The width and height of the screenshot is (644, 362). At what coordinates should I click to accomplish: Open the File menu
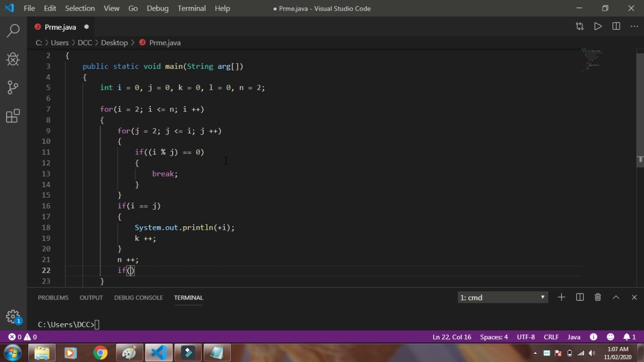(x=29, y=8)
